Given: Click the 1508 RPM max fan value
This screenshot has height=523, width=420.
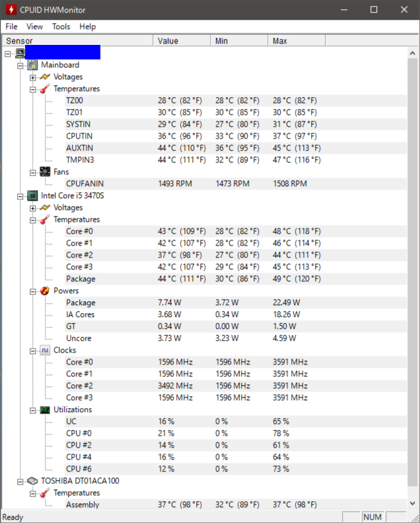Looking at the screenshot, I should (290, 184).
